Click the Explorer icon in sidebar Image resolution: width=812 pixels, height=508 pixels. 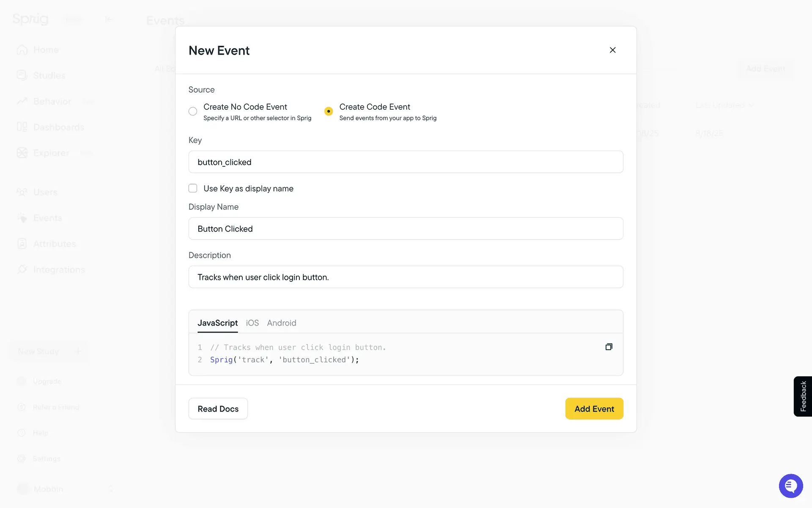22,153
